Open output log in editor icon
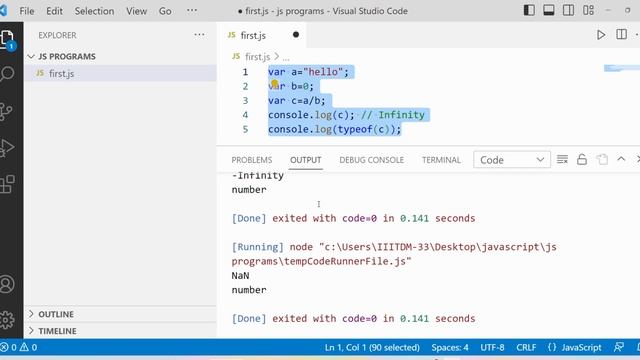 (x=602, y=160)
